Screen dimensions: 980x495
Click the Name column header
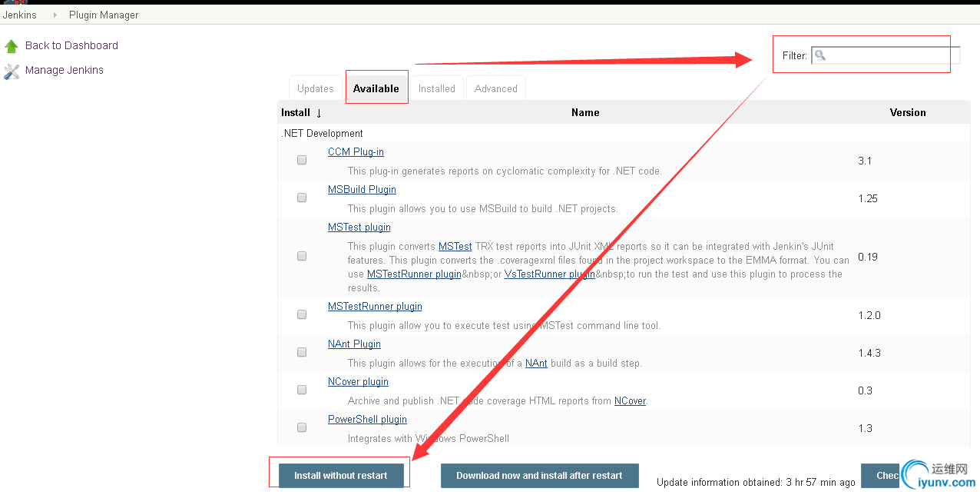tap(585, 112)
